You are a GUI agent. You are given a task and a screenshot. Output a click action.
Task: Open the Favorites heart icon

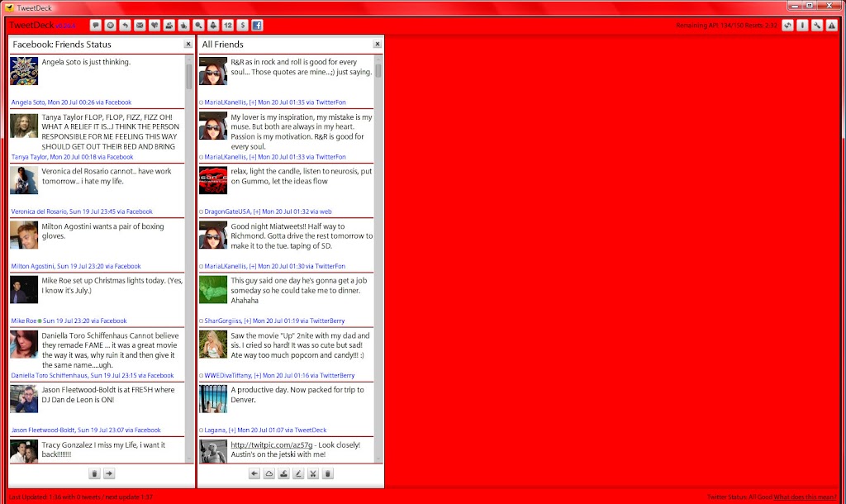coord(154,26)
